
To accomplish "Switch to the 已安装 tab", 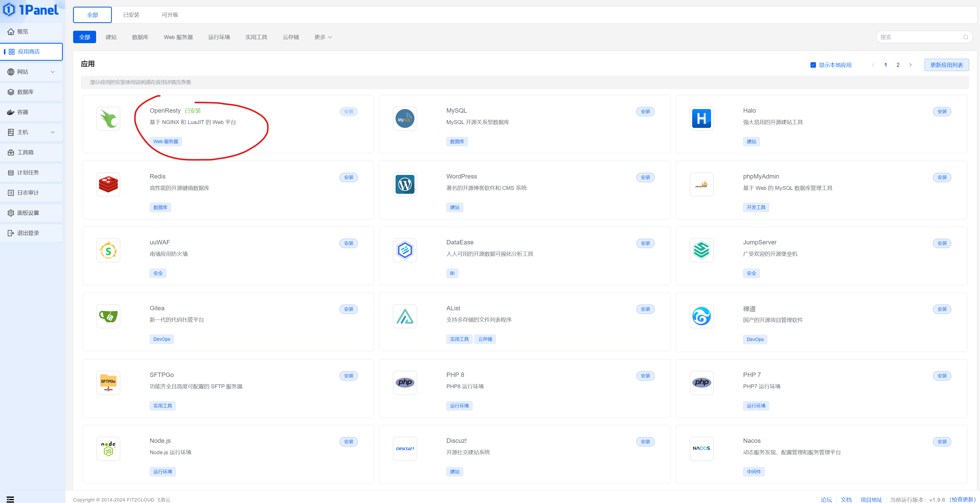I will (x=131, y=15).
